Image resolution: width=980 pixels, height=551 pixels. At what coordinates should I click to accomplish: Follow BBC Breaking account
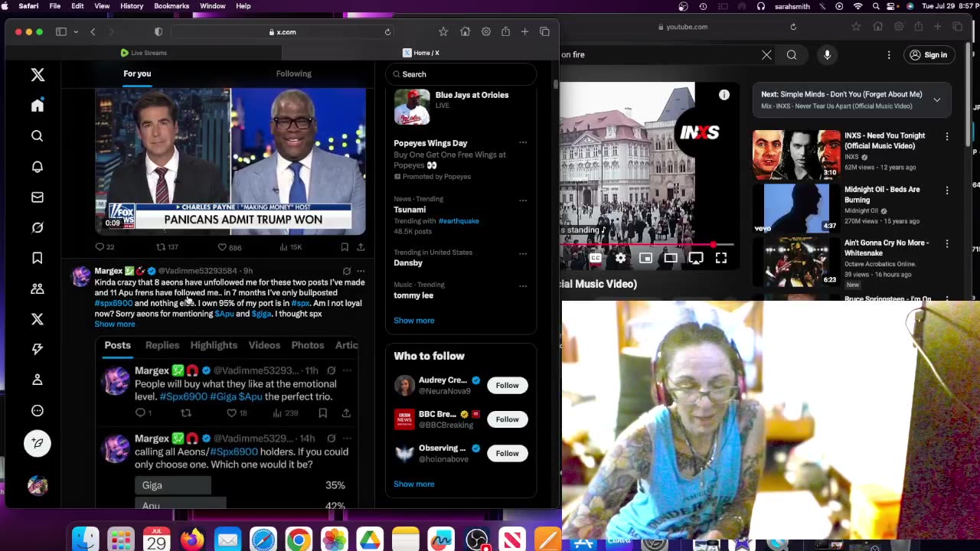tap(507, 419)
